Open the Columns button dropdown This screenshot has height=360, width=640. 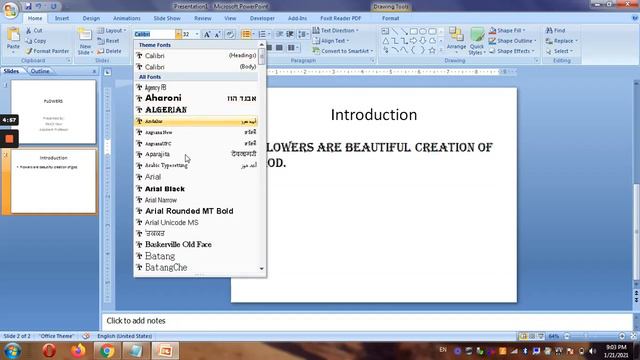coord(292,48)
